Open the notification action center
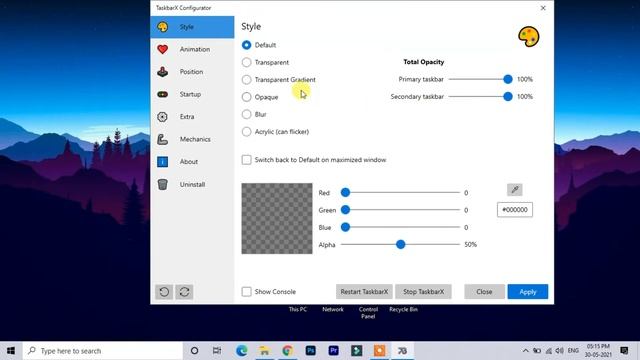The image size is (640, 360). tap(624, 351)
